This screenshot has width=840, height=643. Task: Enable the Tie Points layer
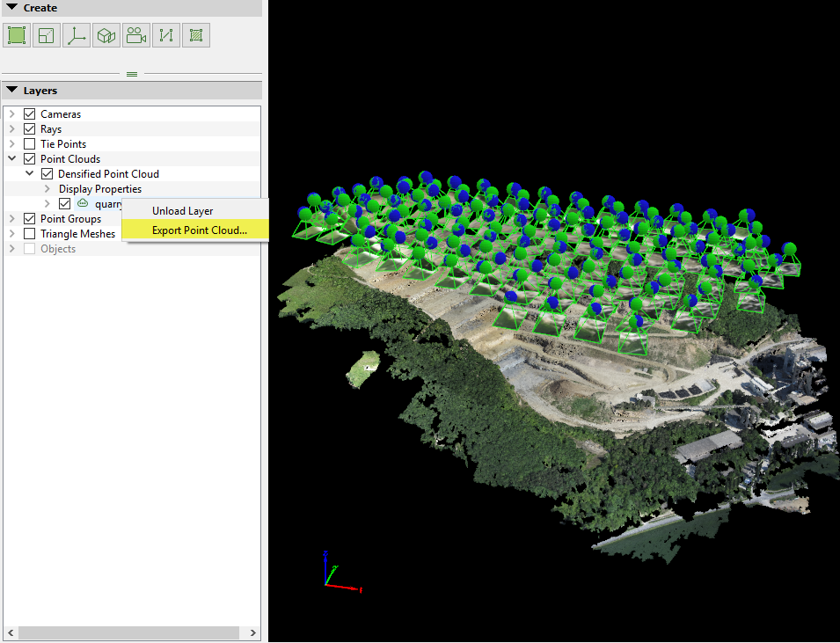click(30, 143)
